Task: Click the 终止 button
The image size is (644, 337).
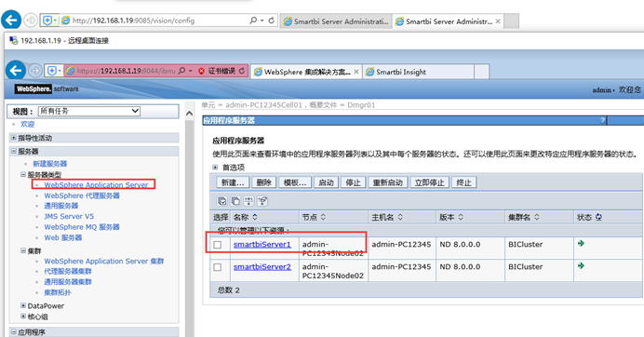Action: pos(464,182)
